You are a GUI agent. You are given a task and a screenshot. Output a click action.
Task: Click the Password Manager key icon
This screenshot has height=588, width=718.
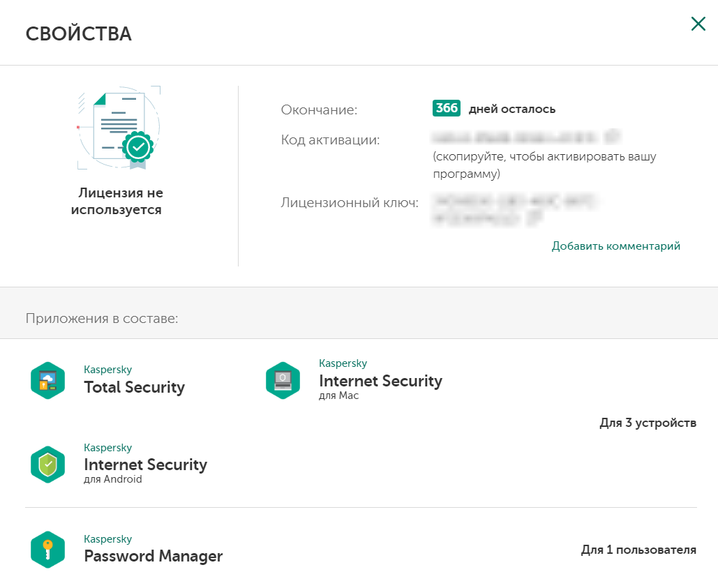(x=47, y=550)
